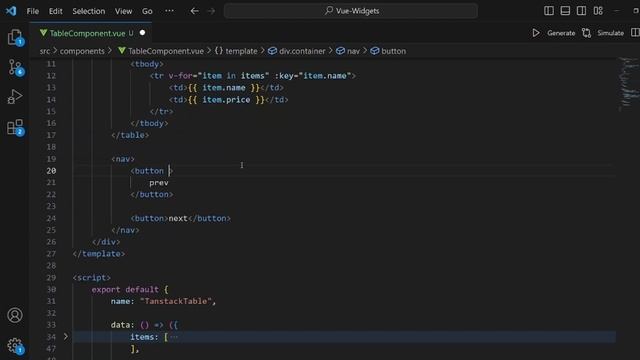This screenshot has width=640, height=360.
Task: Click the VS Code logo icon
Action: click(x=11, y=11)
